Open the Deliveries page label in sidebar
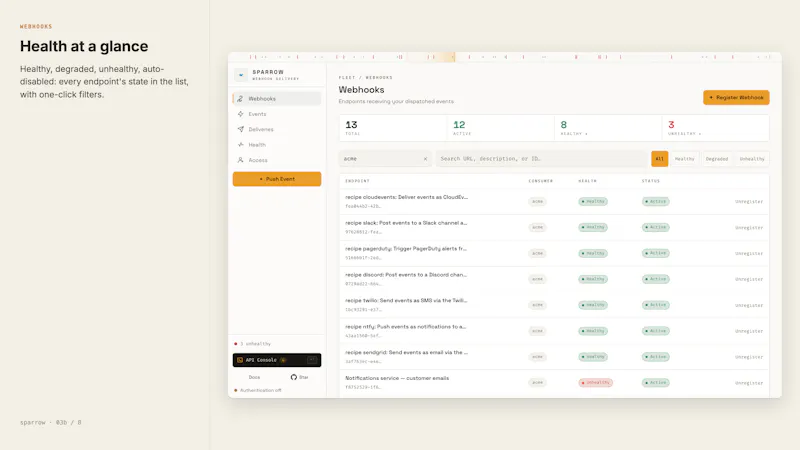 pyautogui.click(x=261, y=129)
